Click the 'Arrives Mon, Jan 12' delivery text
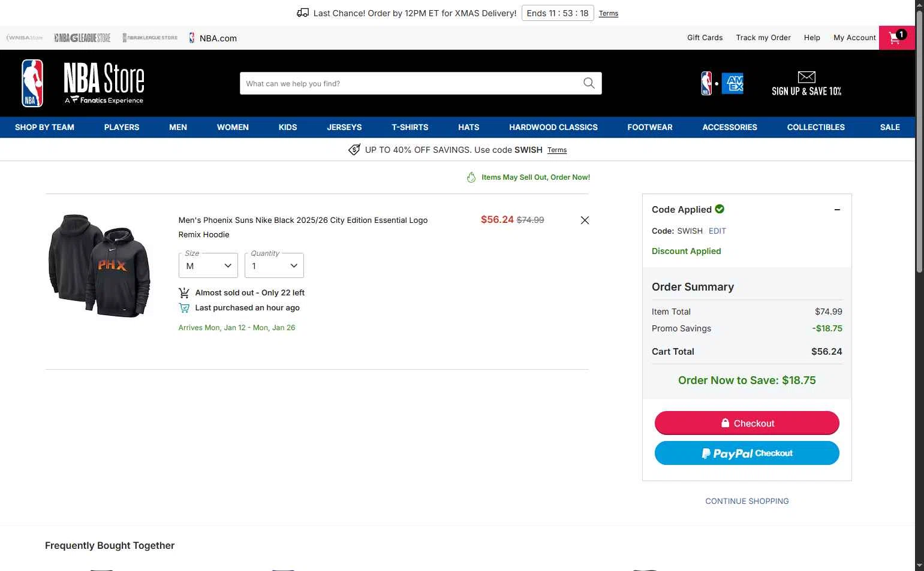924x571 pixels. (237, 328)
